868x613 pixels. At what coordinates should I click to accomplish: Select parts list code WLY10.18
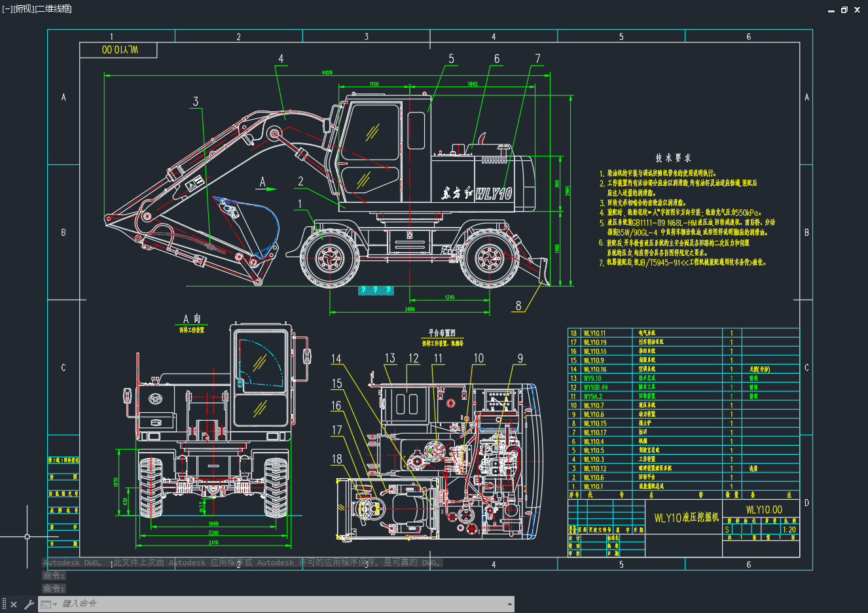pos(594,351)
